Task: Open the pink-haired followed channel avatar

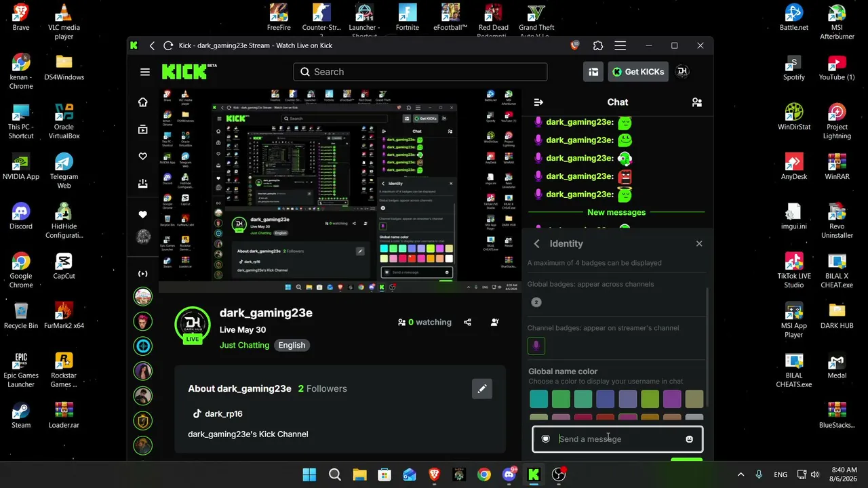Action: click(142, 321)
